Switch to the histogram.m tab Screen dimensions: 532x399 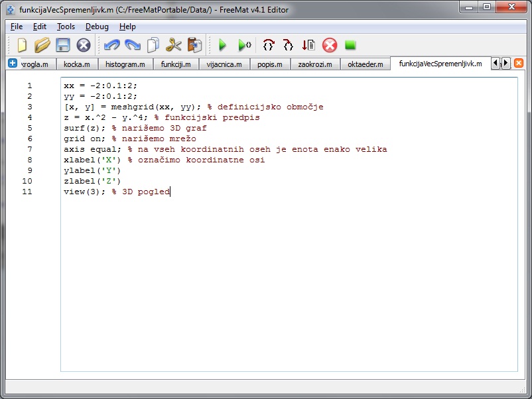[125, 64]
